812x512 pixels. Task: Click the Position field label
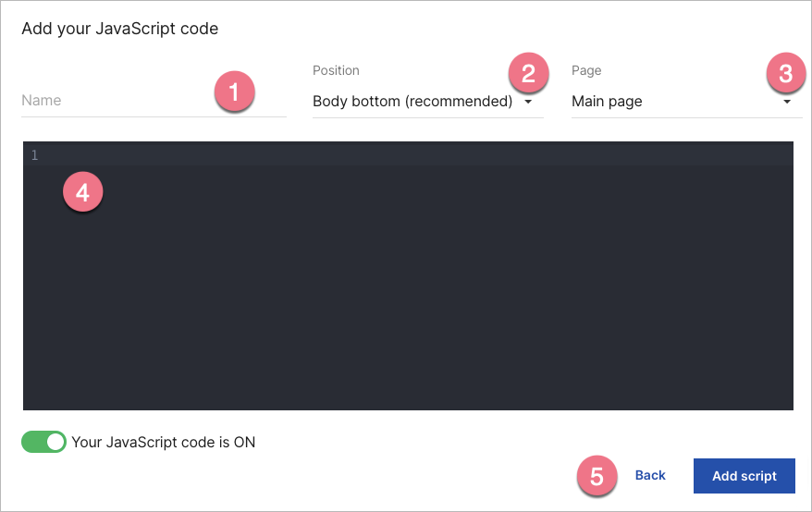pos(336,70)
